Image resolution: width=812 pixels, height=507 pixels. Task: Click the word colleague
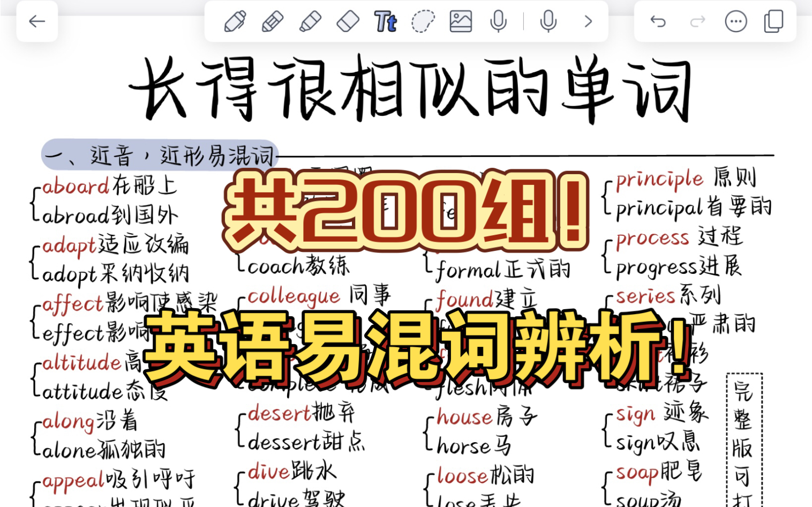294,297
